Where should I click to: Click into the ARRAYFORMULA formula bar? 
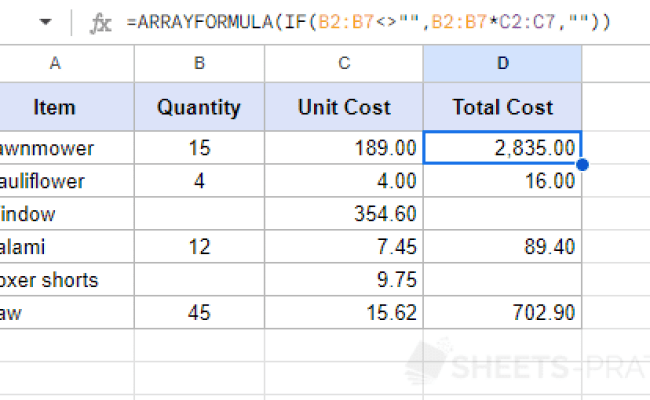369,22
